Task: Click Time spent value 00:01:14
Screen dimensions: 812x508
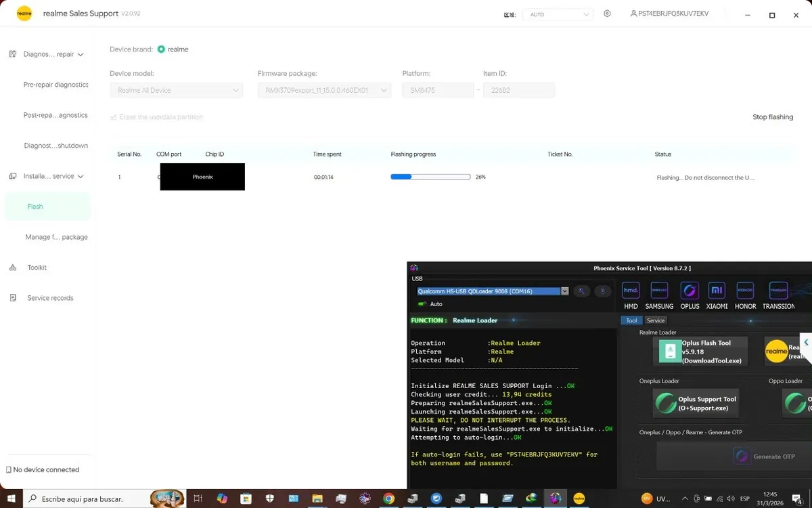Action: click(323, 177)
